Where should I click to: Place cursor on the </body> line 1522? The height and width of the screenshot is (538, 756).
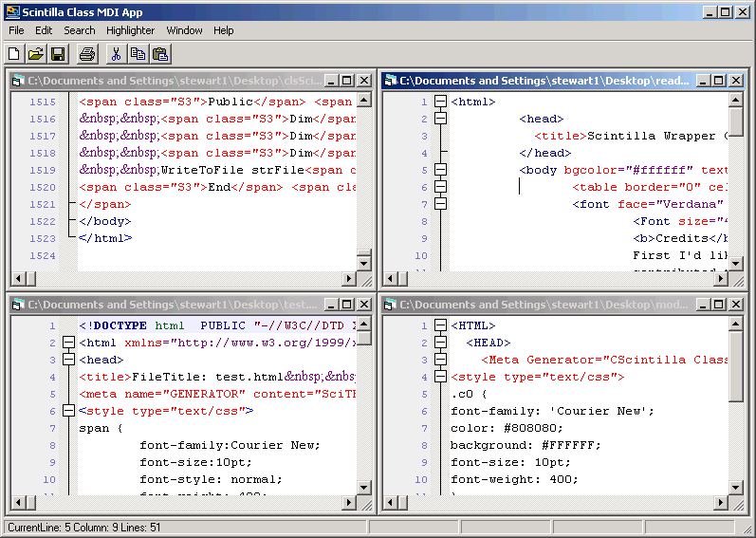click(104, 221)
